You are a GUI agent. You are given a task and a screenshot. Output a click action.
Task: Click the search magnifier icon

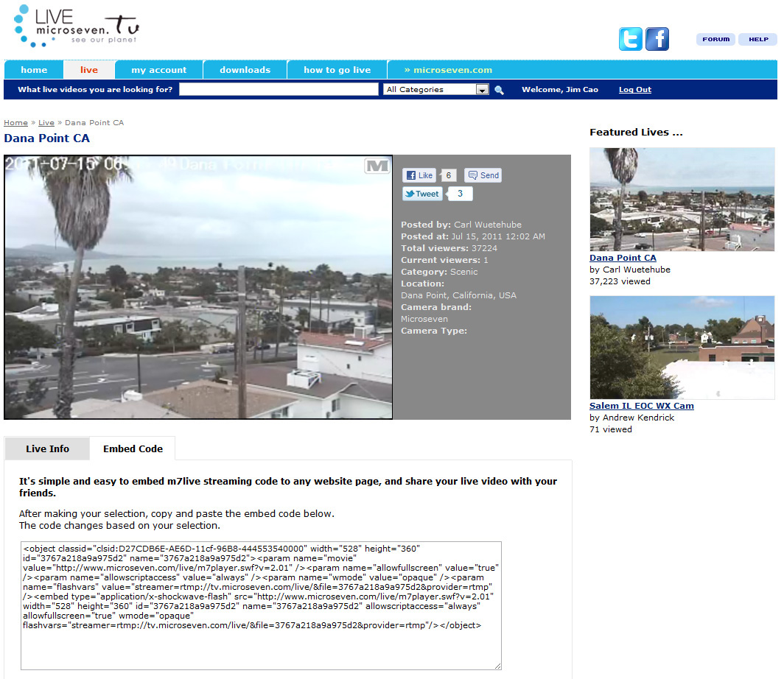pos(499,90)
